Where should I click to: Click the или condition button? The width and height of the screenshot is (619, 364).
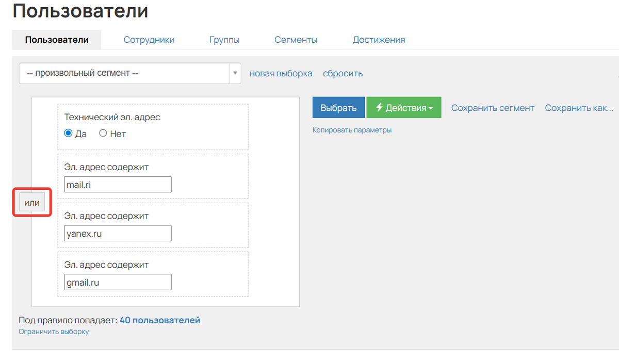[x=31, y=202]
